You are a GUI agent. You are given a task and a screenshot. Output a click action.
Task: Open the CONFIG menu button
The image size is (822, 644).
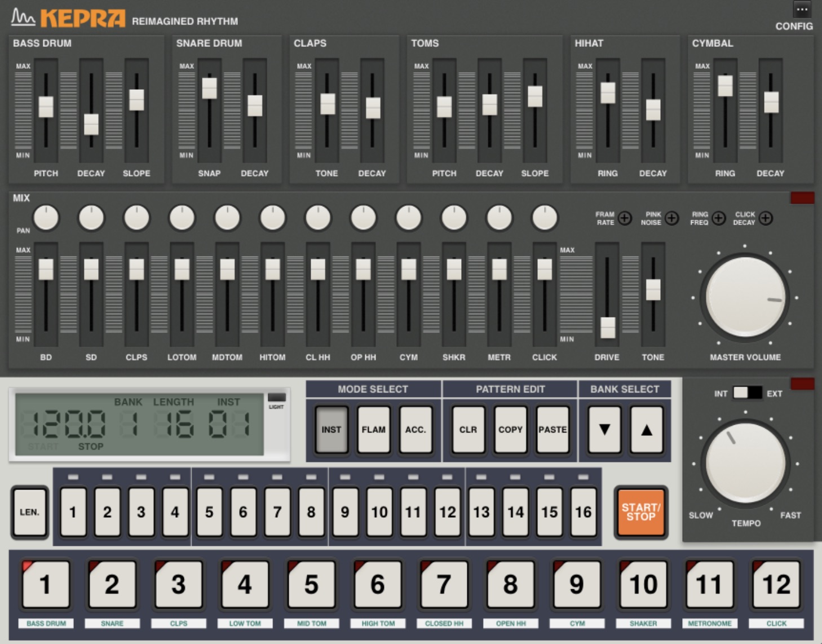(802, 10)
